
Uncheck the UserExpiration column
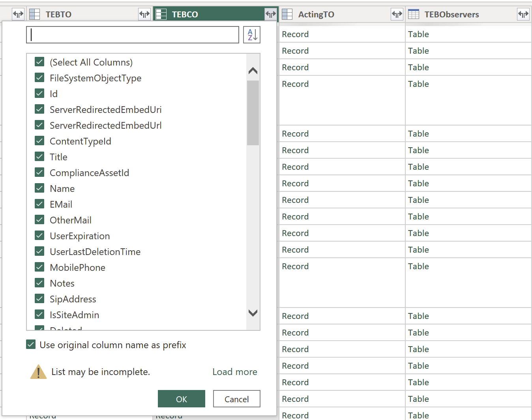pyautogui.click(x=39, y=236)
